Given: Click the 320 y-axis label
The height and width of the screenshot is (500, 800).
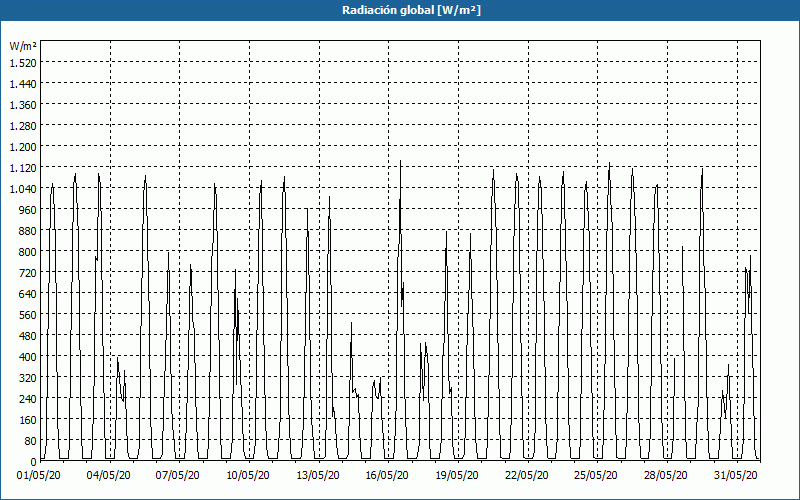Looking at the screenshot, I should 28,378.
